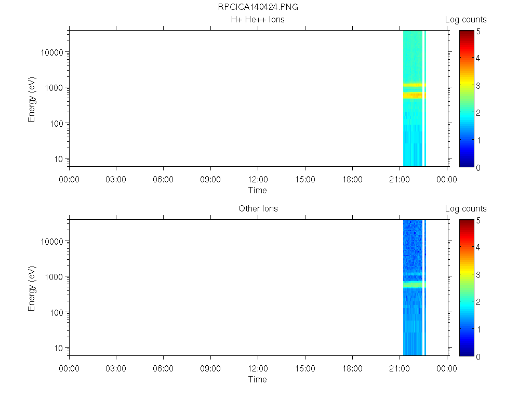The height and width of the screenshot is (399, 532).
Task: Click the 09:00 time label under top plot
Action: coord(210,179)
